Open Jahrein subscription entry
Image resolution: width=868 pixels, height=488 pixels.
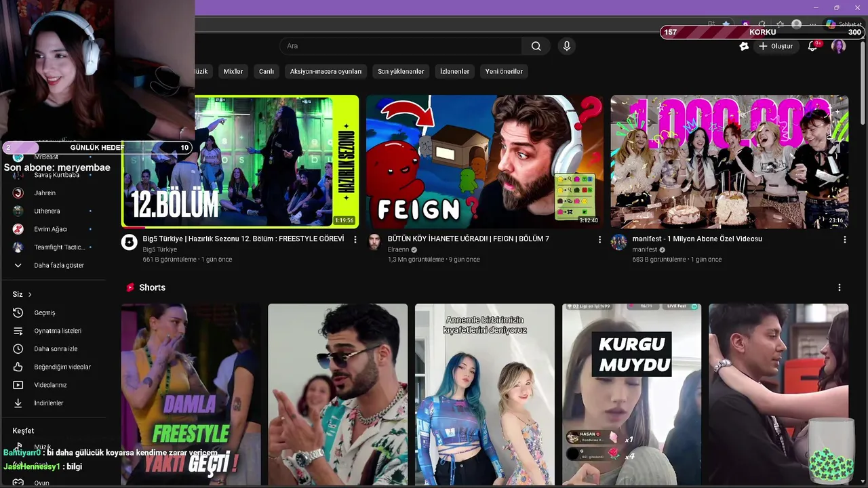[x=54, y=193]
